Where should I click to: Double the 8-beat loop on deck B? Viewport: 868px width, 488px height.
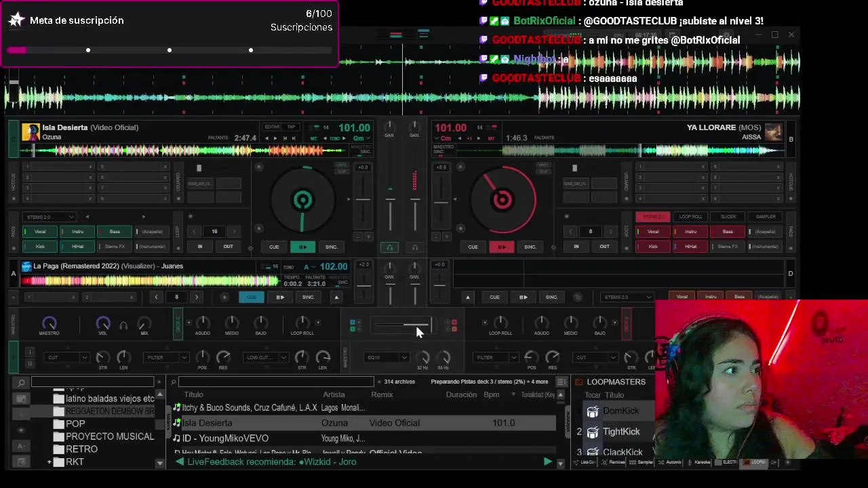(610, 232)
